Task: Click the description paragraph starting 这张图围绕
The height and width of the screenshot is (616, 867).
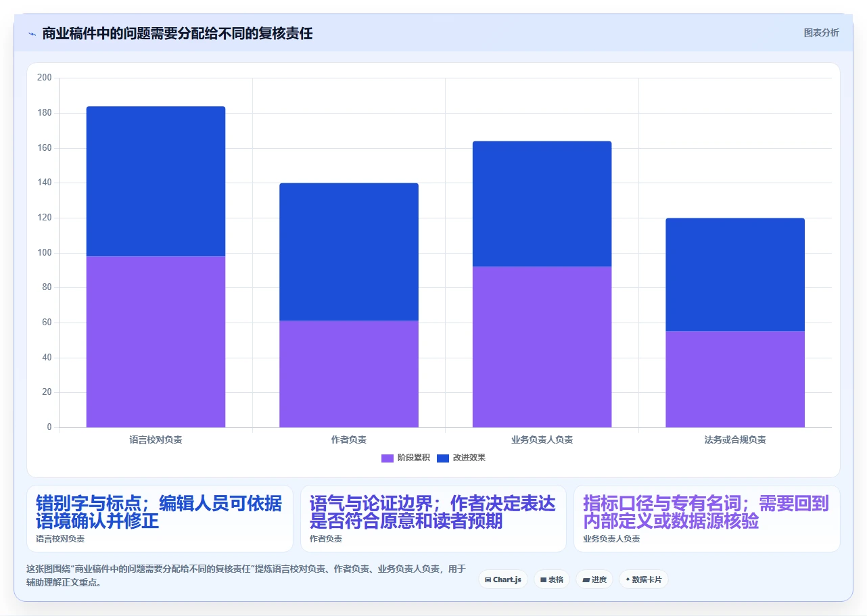Action: (x=246, y=575)
